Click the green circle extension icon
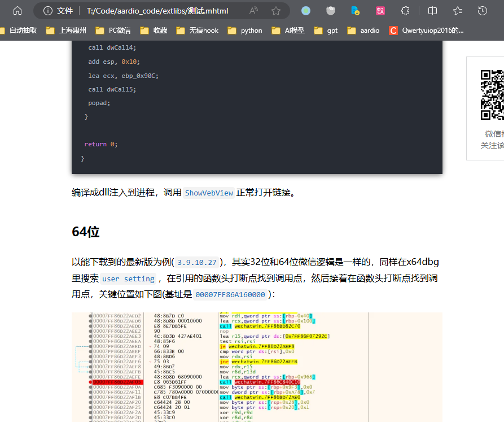 tap(305, 10)
